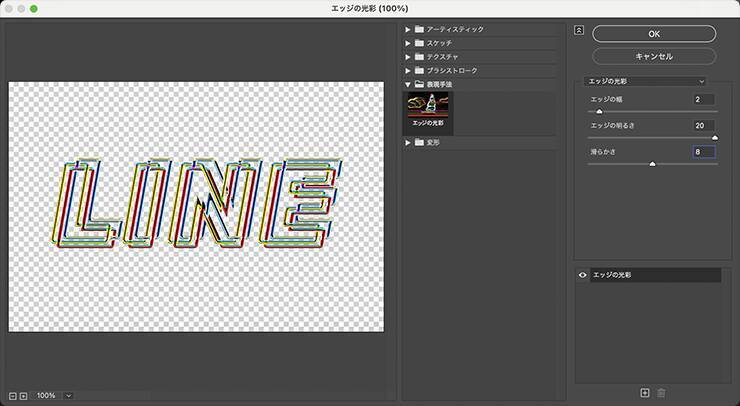
Task: Click the テクスチャ folder icon
Action: click(420, 58)
